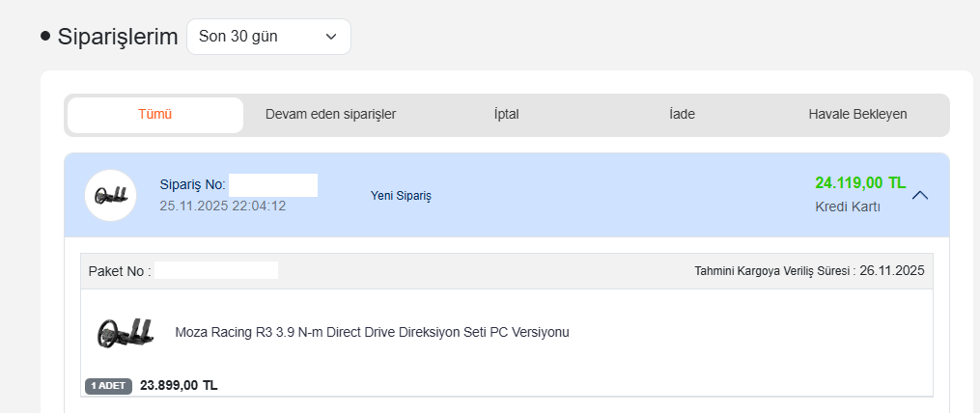Click the Kredi Kartı payment text
The image size is (980, 413).
pyautogui.click(x=848, y=206)
